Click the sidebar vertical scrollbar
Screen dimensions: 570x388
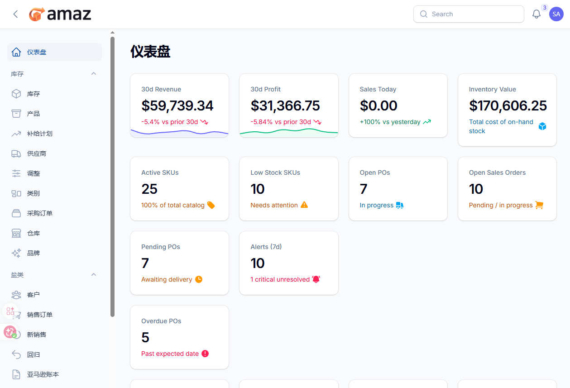tap(112, 176)
